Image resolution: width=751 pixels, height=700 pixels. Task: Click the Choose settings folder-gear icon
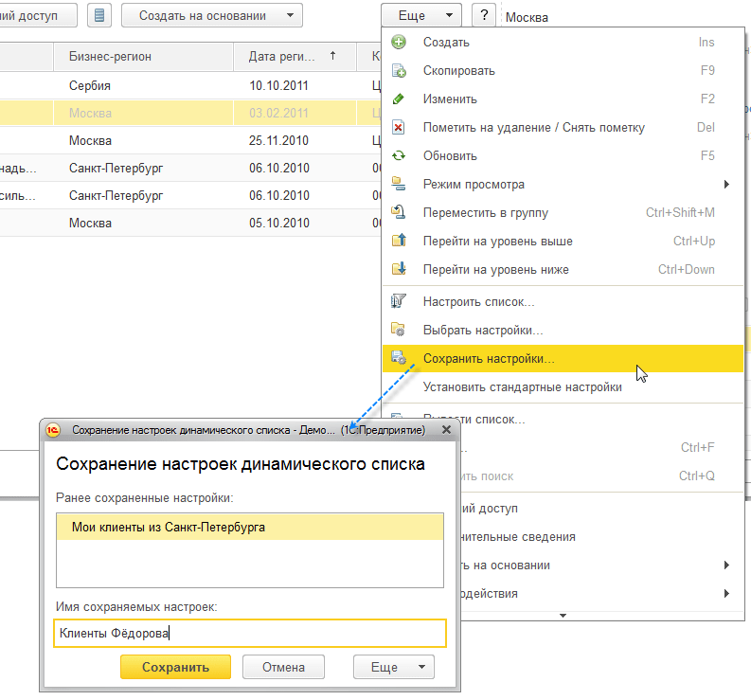(399, 330)
